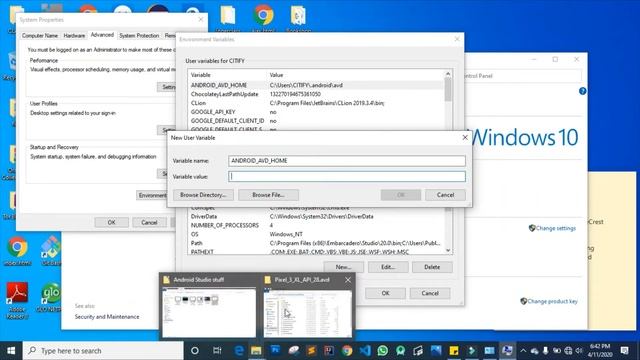The width and height of the screenshot is (640, 360).
Task: Select OS system variable row
Action: [316, 234]
